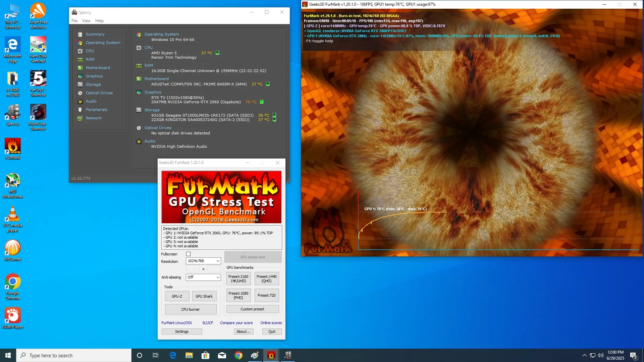Screen dimensions: 644x362
Task: Open the Summary section in Speccy sidebar
Action: (x=95, y=34)
